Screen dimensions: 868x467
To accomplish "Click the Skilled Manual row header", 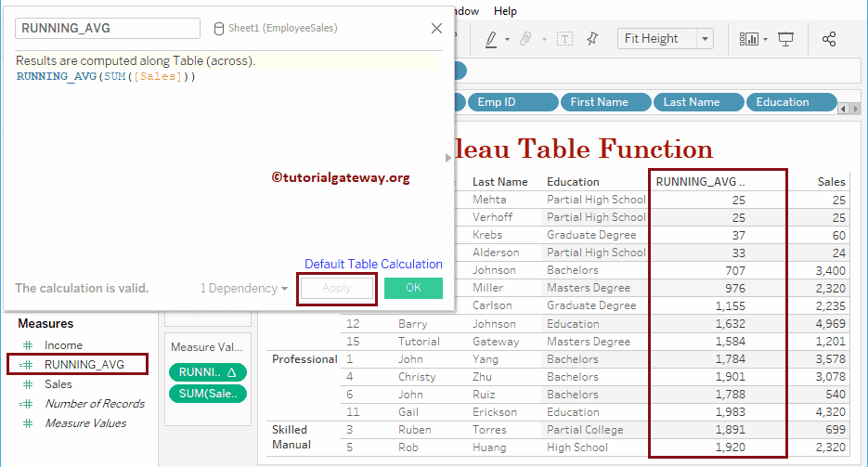I will [291, 437].
